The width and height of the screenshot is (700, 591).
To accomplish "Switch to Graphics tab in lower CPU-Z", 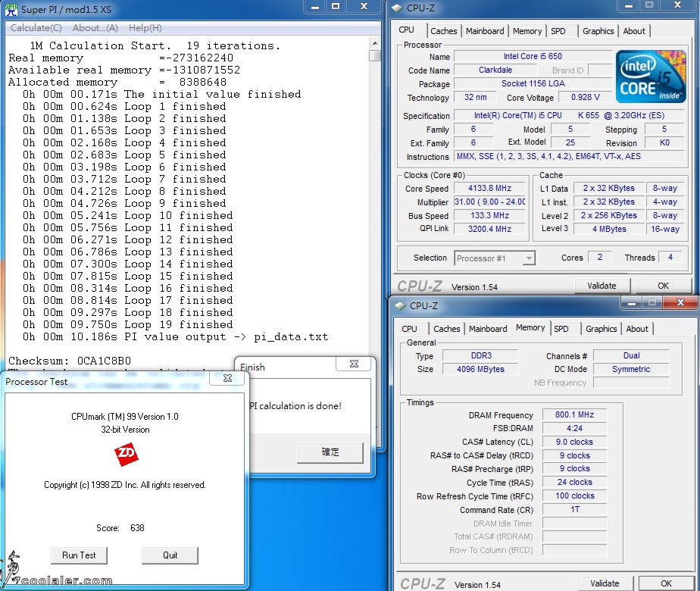I will [602, 329].
